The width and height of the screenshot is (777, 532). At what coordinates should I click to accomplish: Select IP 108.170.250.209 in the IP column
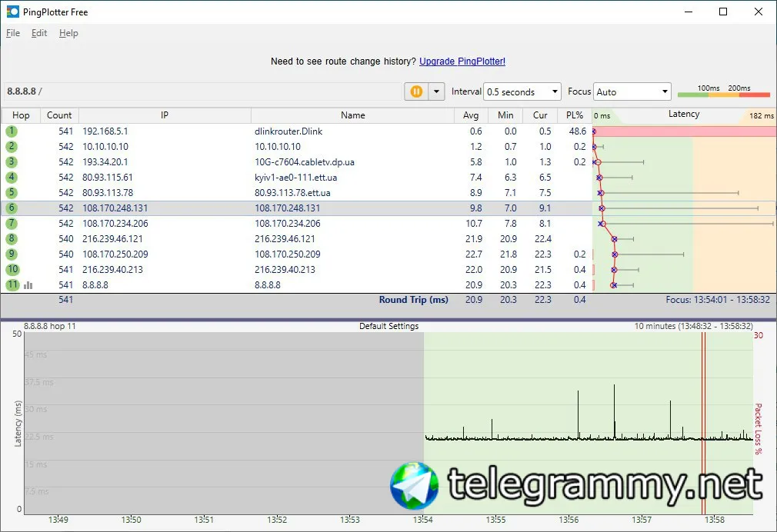(115, 254)
